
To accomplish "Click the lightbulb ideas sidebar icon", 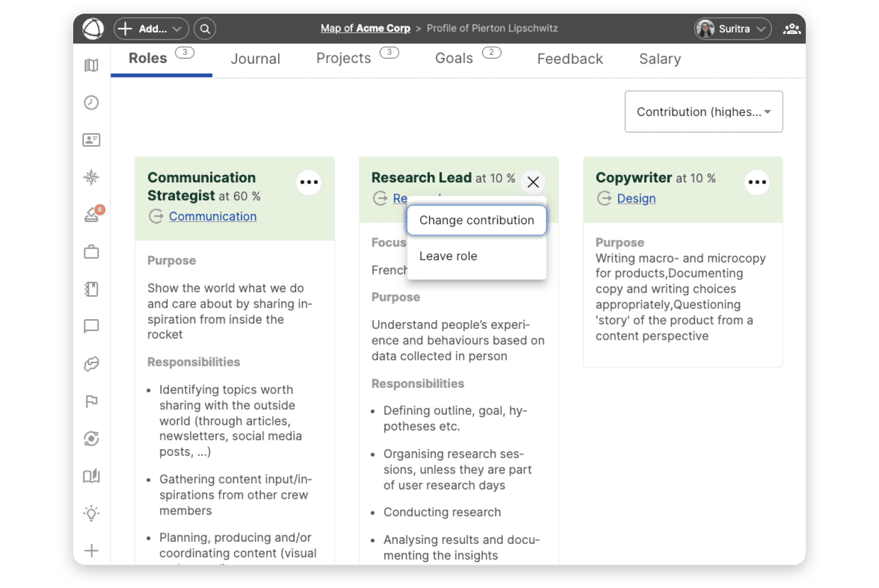I will pos(92,513).
